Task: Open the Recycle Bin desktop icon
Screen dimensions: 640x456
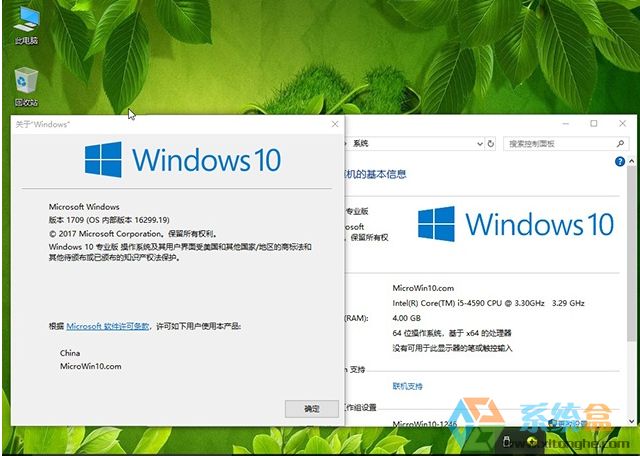Action: coord(26,87)
